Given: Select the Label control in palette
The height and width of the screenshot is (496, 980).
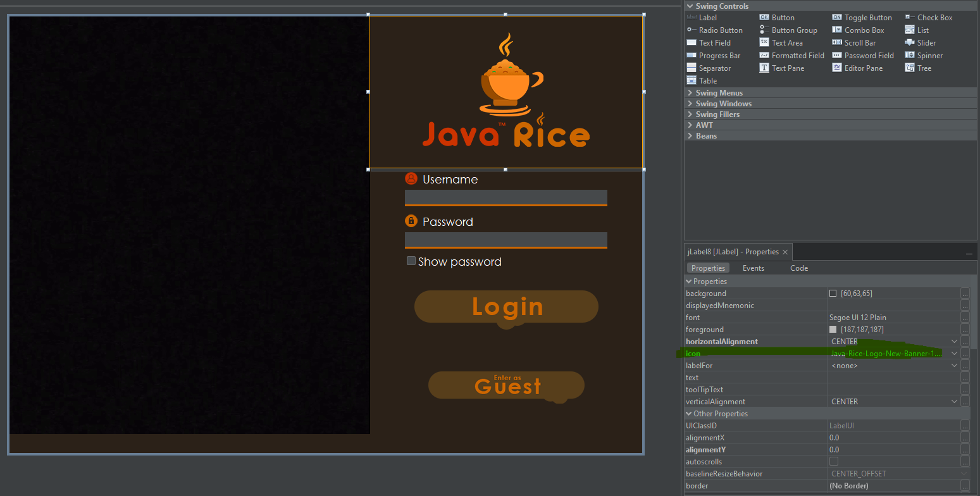Looking at the screenshot, I should pyautogui.click(x=702, y=18).
